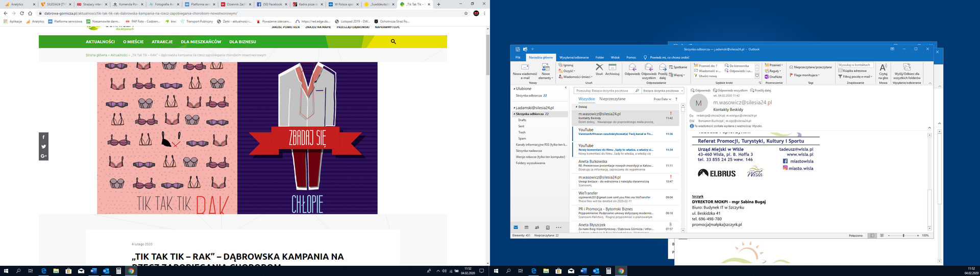Reverse sort order arrow in message list
The width and height of the screenshot is (980, 276).
pyautogui.click(x=676, y=99)
